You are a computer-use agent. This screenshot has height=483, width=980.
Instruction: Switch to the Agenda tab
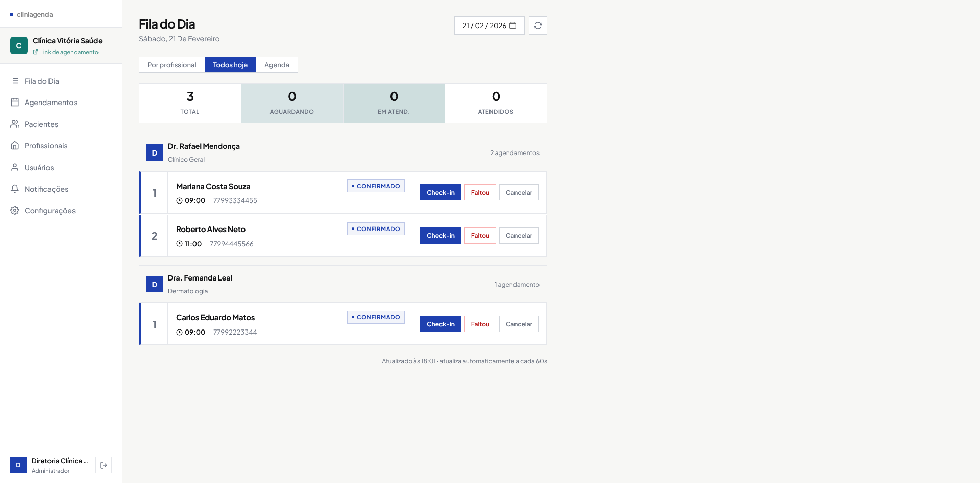coord(277,65)
